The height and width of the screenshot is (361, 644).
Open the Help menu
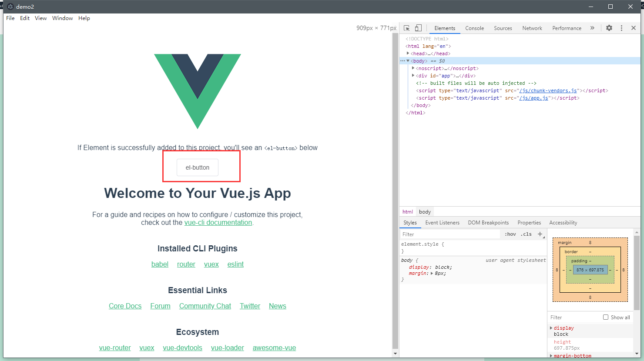point(84,18)
